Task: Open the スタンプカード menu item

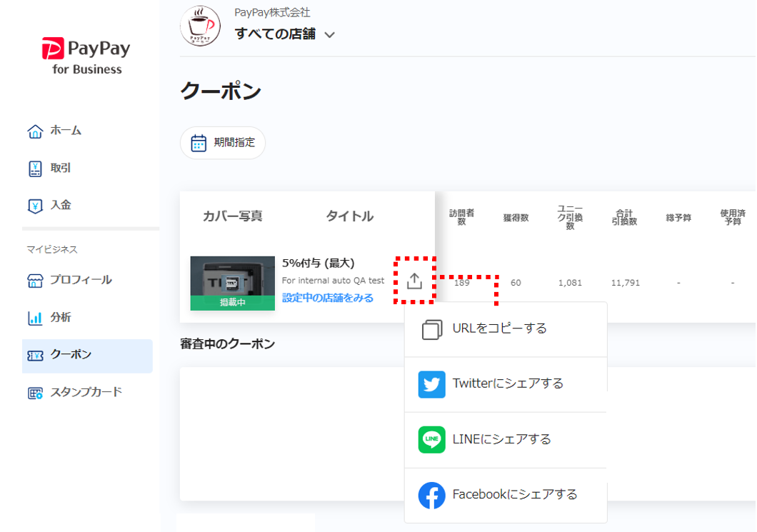Action: pos(87,393)
